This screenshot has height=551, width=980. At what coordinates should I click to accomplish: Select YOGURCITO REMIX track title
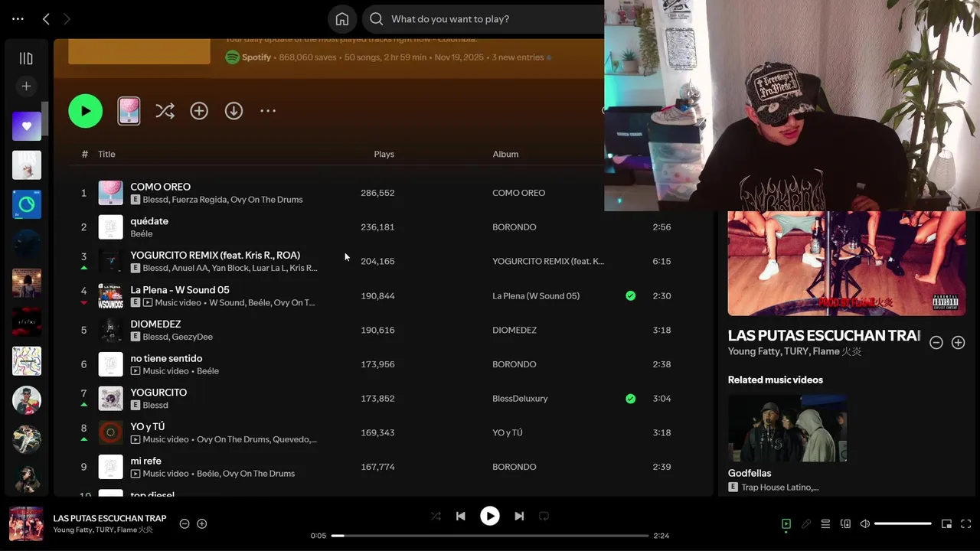coord(215,255)
